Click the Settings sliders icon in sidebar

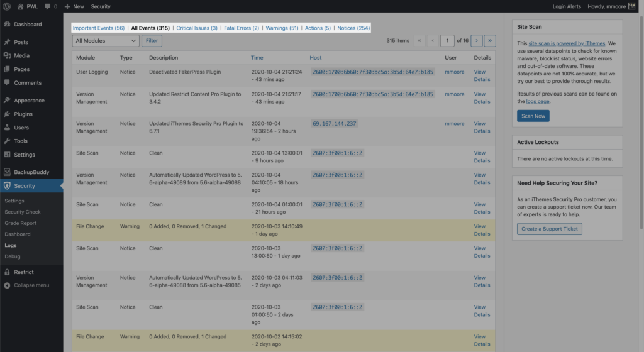point(7,154)
